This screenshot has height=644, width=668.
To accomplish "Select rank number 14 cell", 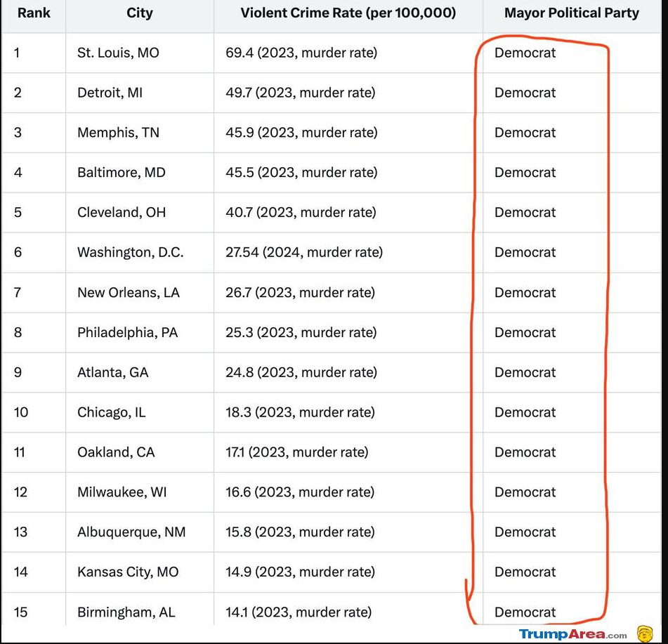I will point(34,572).
